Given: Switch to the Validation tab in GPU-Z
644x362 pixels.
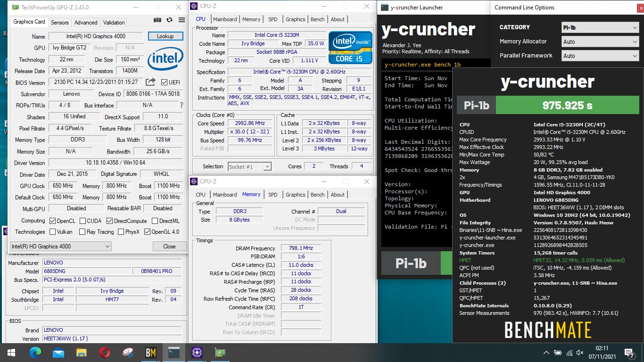Looking at the screenshot, I should (x=114, y=22).
